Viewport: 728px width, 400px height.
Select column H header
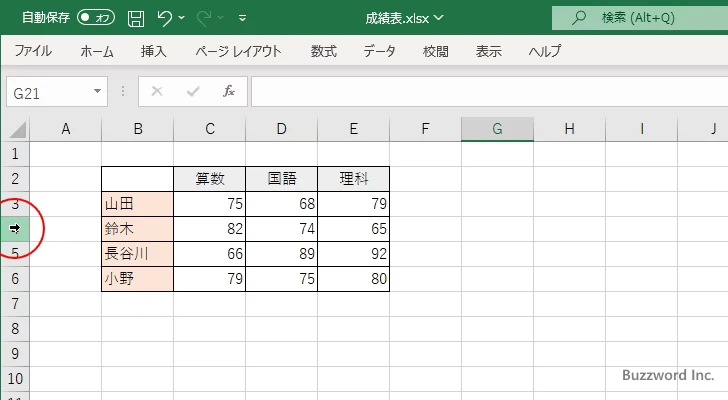[569, 129]
